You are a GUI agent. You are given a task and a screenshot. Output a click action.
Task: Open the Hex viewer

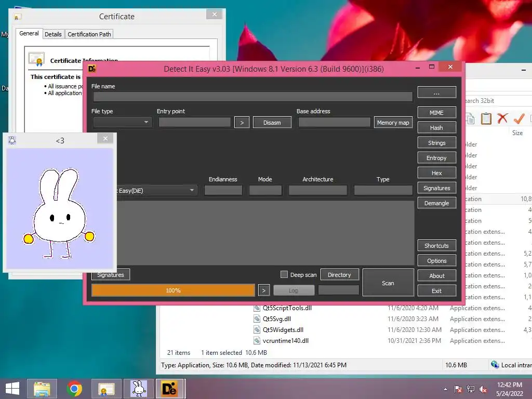pos(436,173)
